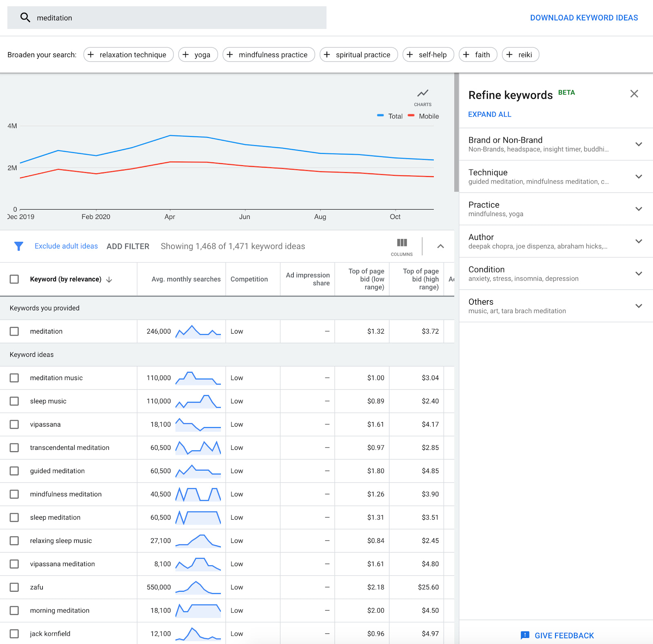Click EXPAND ALL in Refine keywords
This screenshot has height=644, width=653.
(489, 114)
